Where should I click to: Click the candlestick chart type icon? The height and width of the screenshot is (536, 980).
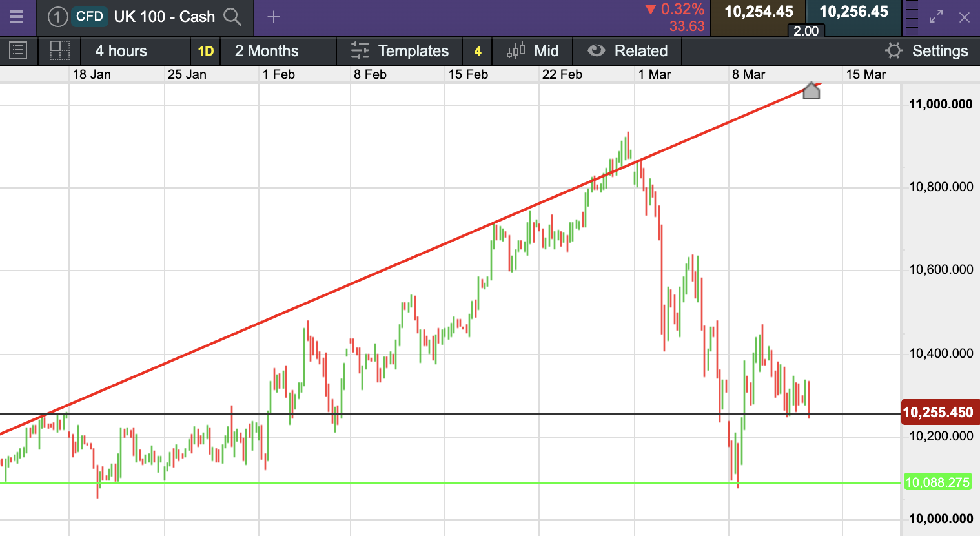516,51
